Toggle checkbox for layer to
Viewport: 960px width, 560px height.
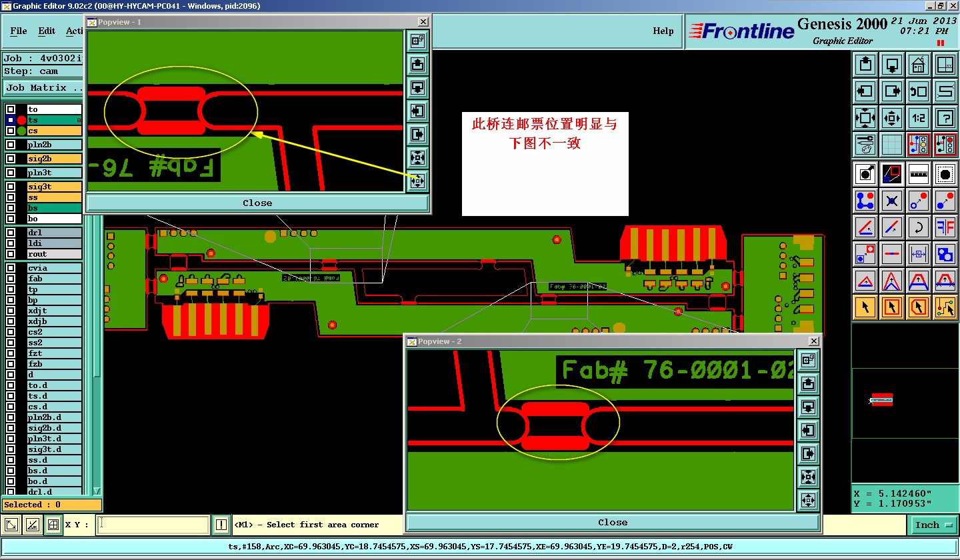(11, 109)
